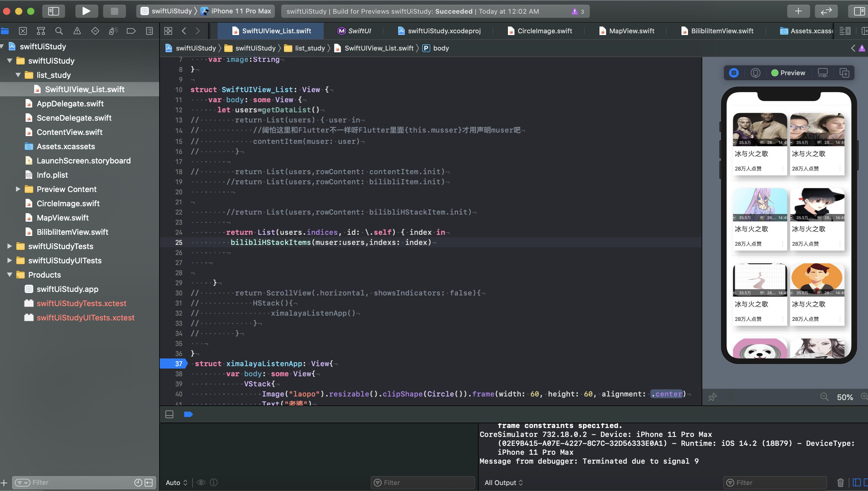Collapse the list_study folder
The image size is (868, 491).
pos(18,75)
